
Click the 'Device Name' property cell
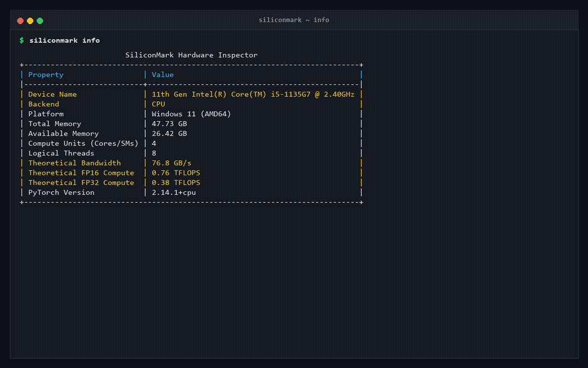[x=52, y=94]
